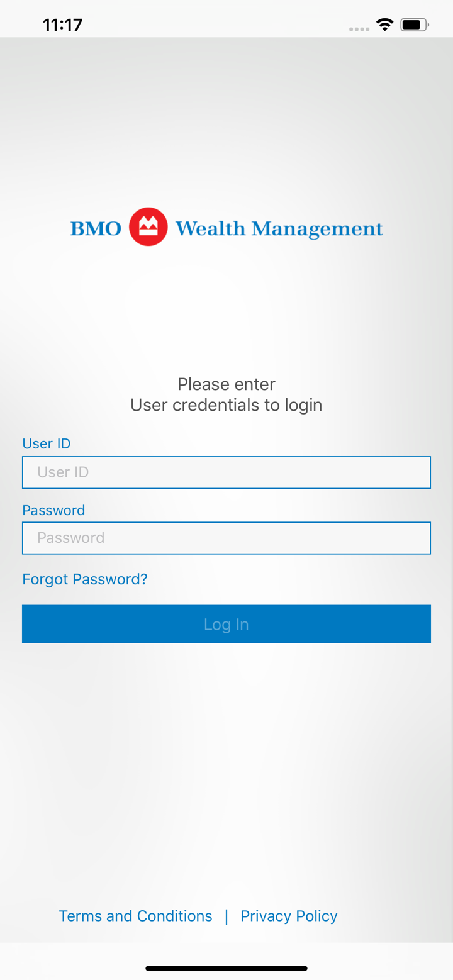Click the 'Please enter' prompt text

click(226, 384)
